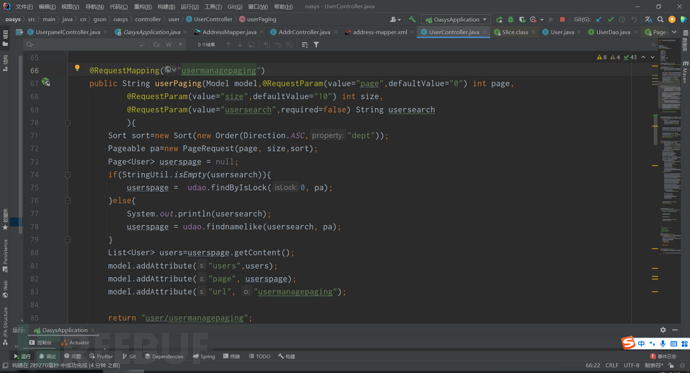This screenshot has width=690, height=373.
Task: Go to next search occurrence arrow
Action: coord(240,45)
